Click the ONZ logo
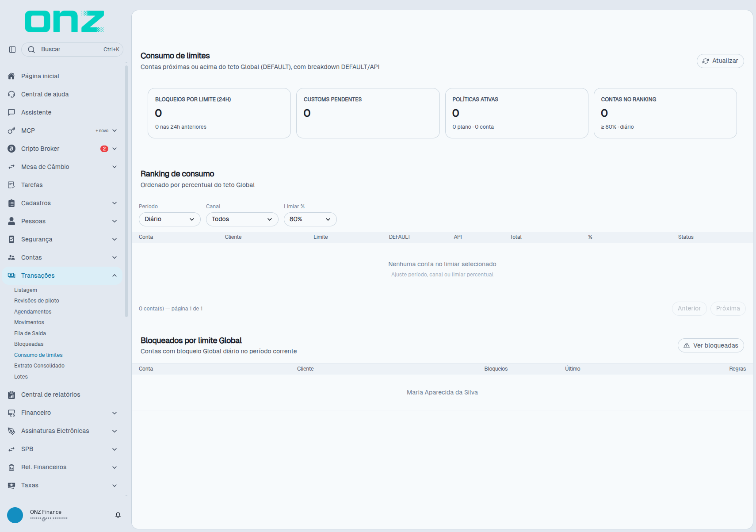This screenshot has width=756, height=532. coord(65,22)
